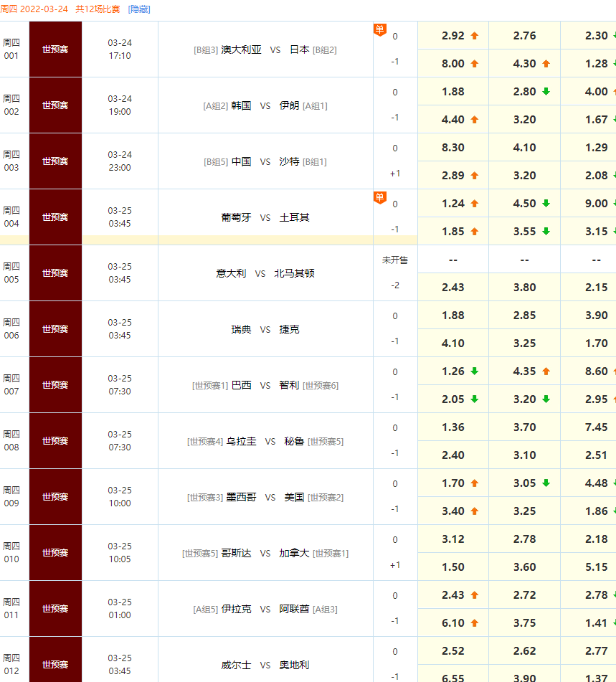This screenshot has height=682, width=616.
Task: Click the orange up arrow beside odds 2.92
Action: tap(473, 35)
